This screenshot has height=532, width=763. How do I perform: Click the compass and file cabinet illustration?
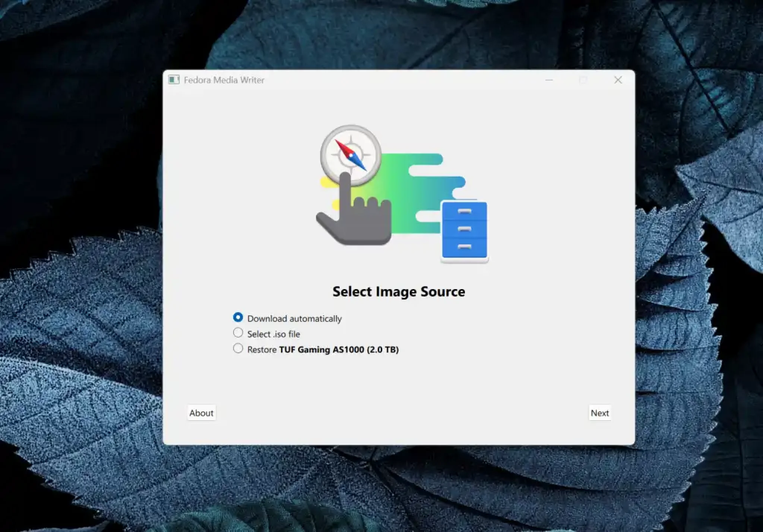coord(402,194)
